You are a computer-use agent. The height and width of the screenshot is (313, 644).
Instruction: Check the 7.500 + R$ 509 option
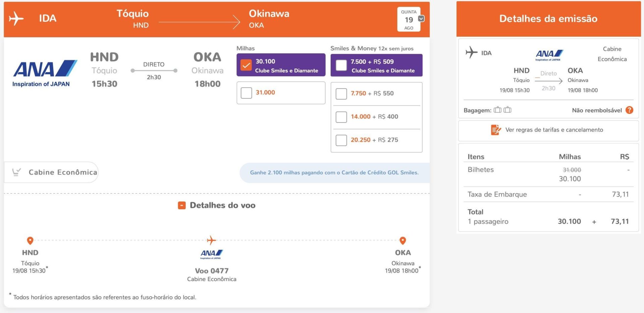pyautogui.click(x=341, y=65)
